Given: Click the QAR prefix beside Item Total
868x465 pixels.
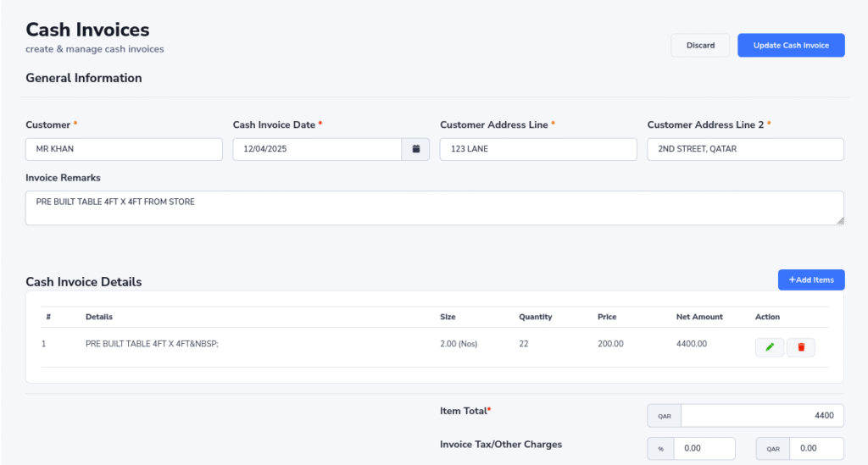Looking at the screenshot, I should click(x=664, y=416).
